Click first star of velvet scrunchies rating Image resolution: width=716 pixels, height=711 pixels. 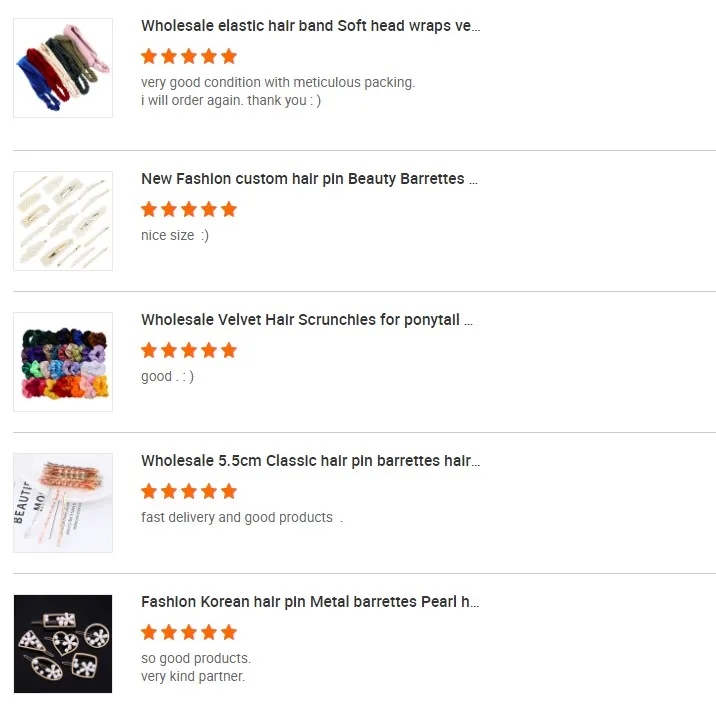[x=149, y=350]
